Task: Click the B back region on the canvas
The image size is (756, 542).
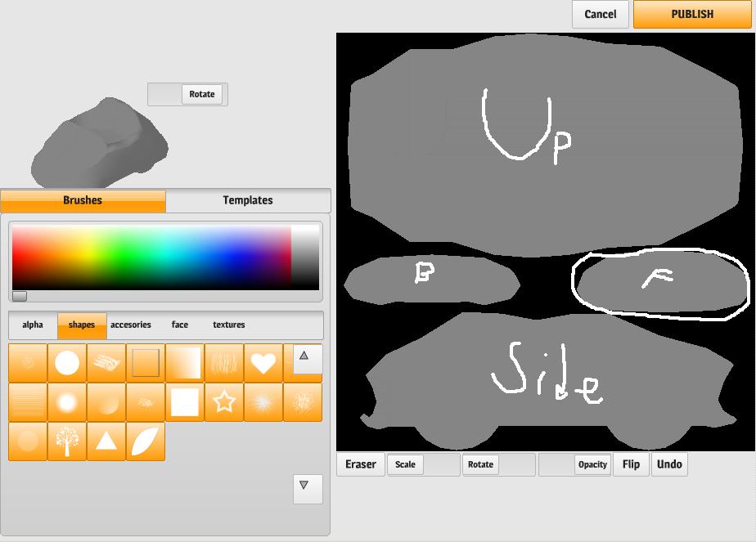Action: [431, 281]
